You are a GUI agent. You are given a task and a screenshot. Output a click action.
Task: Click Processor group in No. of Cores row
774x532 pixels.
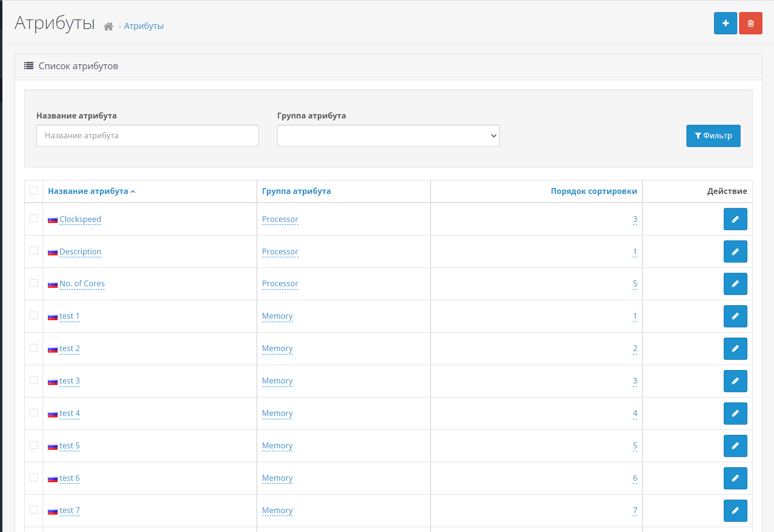click(280, 283)
